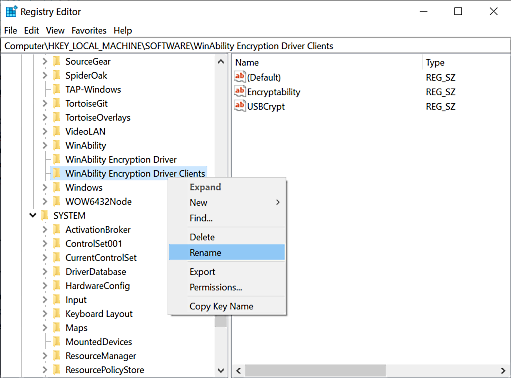Click the USBCrypt string value icon
This screenshot has width=511, height=378.
click(x=240, y=106)
